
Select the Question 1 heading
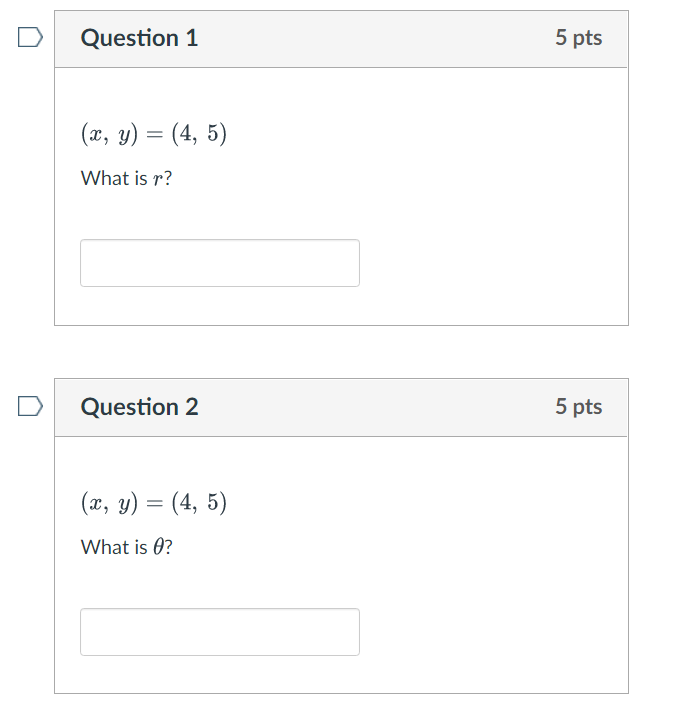click(139, 38)
